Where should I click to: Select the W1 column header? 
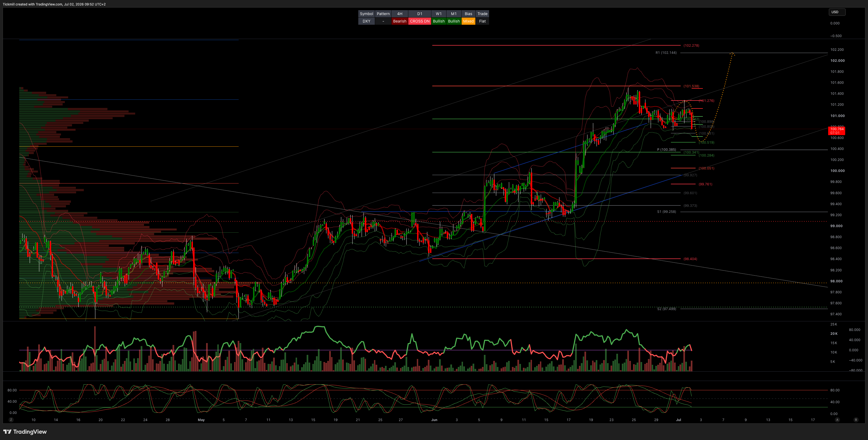point(439,14)
